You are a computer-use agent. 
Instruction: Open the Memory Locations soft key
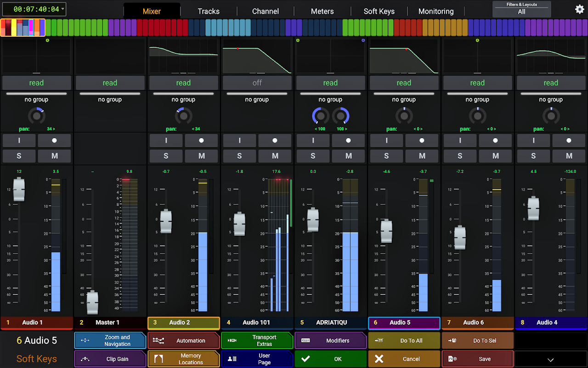coord(183,359)
